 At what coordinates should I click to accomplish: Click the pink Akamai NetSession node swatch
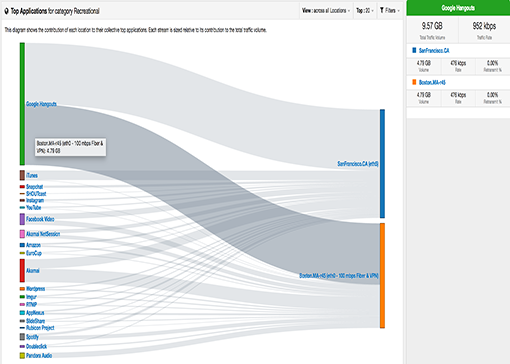click(x=22, y=234)
